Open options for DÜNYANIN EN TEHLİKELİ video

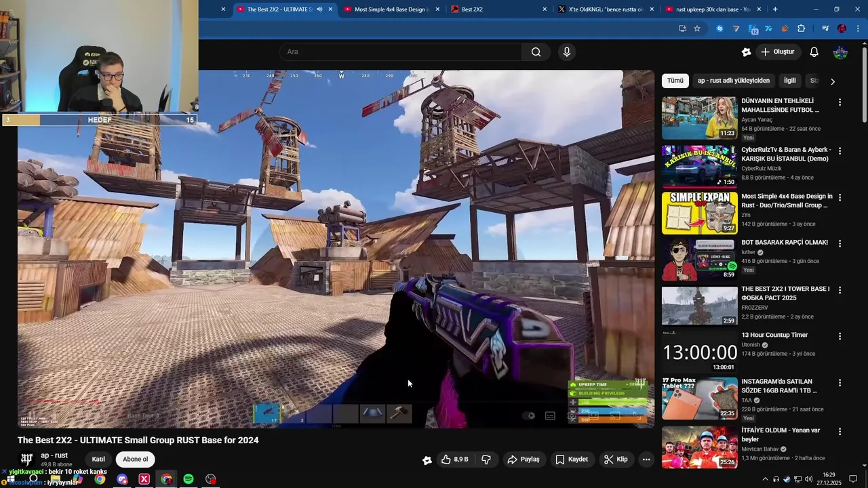(x=840, y=102)
